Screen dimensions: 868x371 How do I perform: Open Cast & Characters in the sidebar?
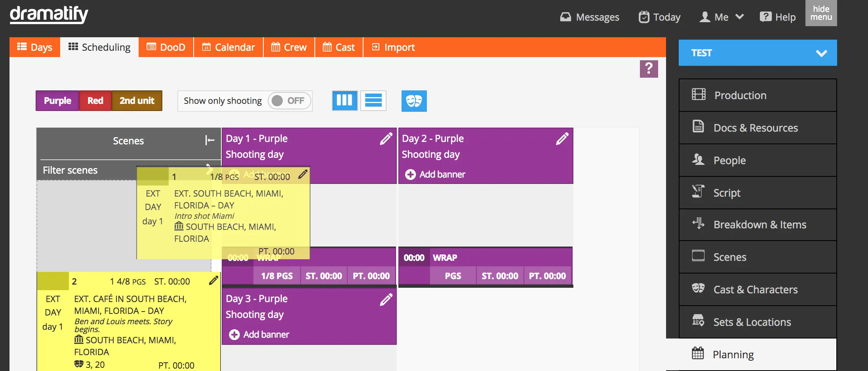tap(758, 289)
